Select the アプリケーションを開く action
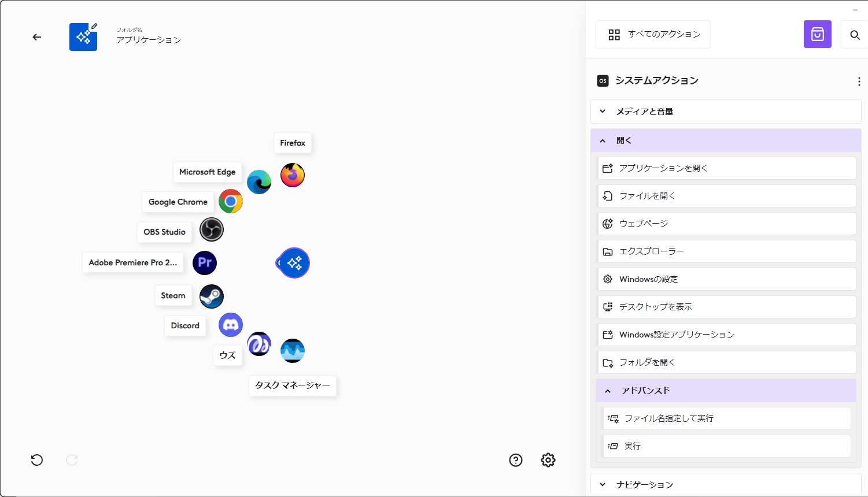The image size is (868, 497). point(726,168)
